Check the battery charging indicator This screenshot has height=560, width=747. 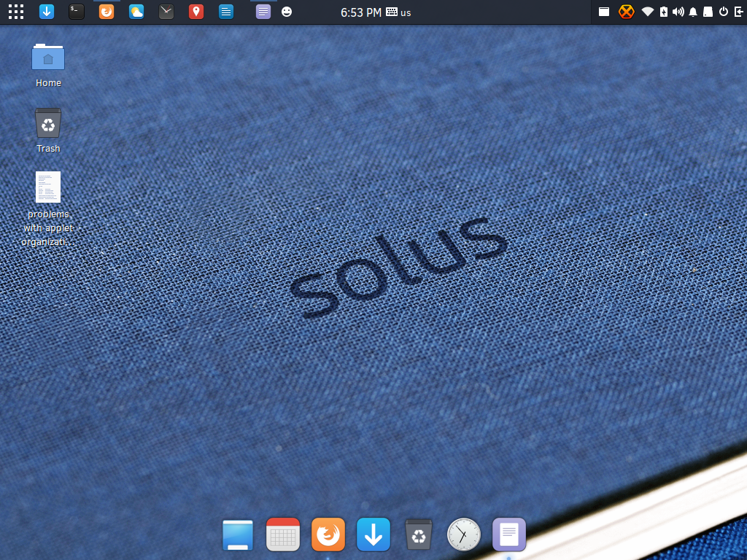(663, 12)
